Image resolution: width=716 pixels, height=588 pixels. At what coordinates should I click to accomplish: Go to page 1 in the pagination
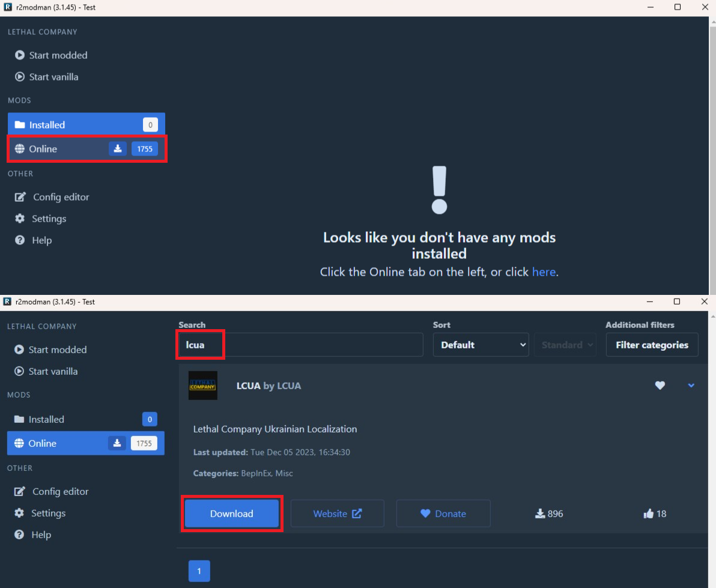[x=199, y=571]
